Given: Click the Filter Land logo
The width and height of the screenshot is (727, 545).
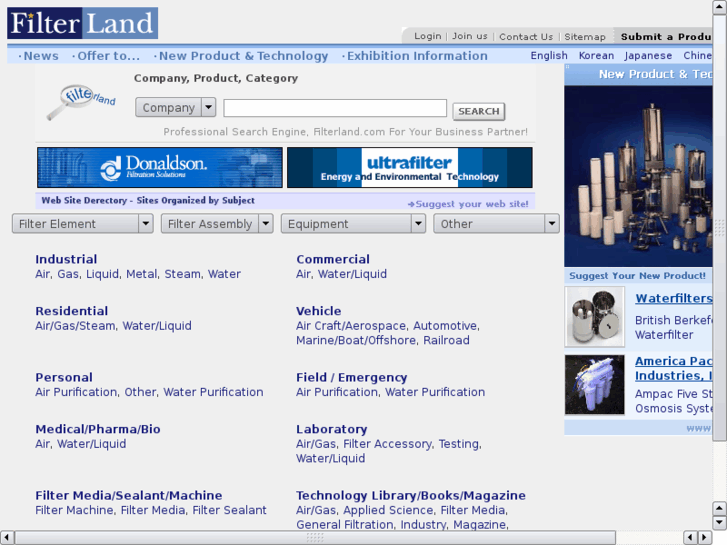Looking at the screenshot, I should point(83,23).
